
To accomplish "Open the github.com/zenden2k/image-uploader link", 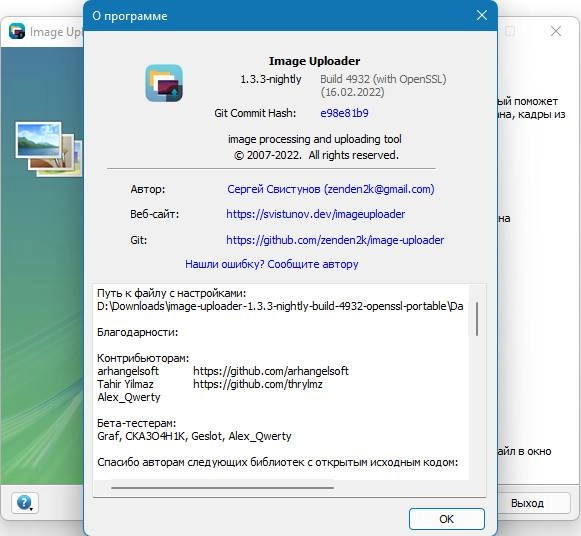I will (335, 240).
